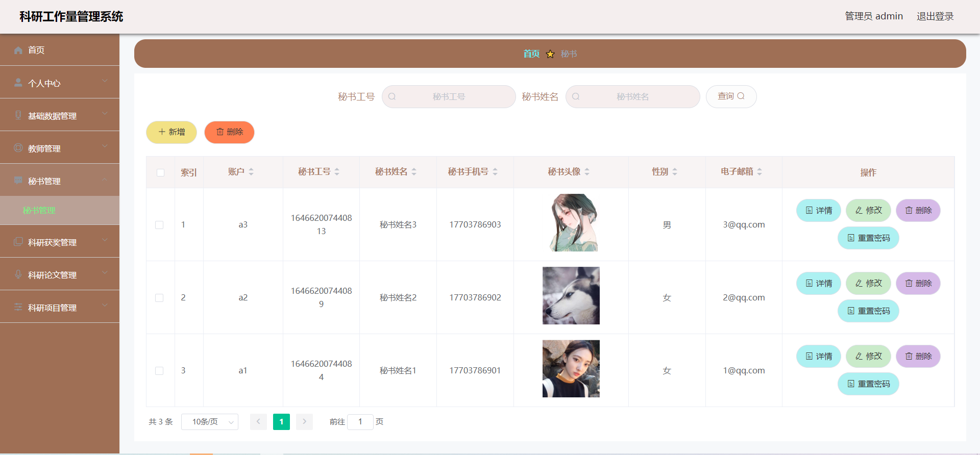
Task: Click the home icon in the sidebar
Action: [x=18, y=50]
